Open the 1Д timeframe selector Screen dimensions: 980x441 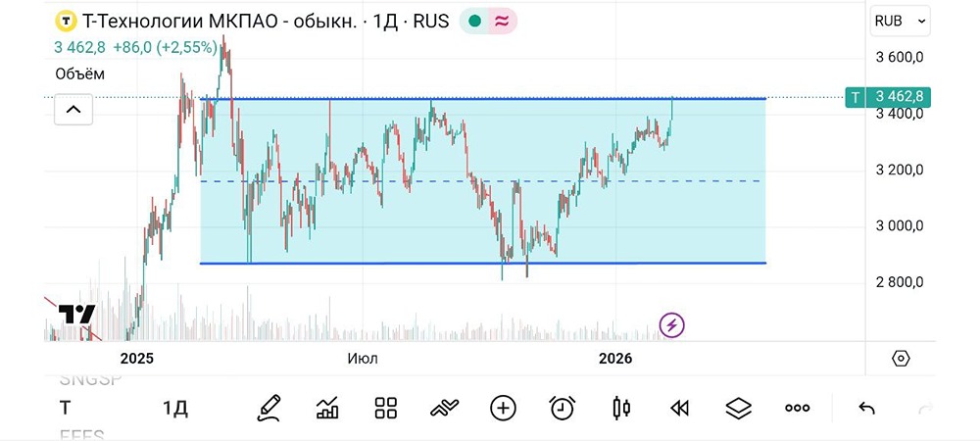[x=174, y=408]
